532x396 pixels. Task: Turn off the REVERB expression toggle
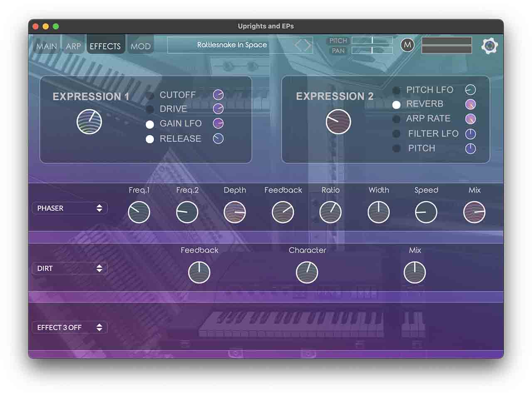pyautogui.click(x=397, y=104)
